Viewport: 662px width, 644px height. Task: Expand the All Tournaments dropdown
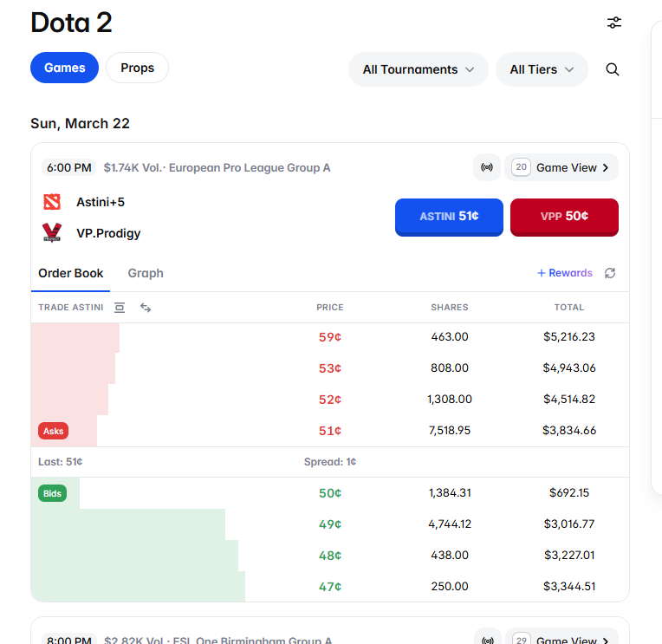coord(418,69)
